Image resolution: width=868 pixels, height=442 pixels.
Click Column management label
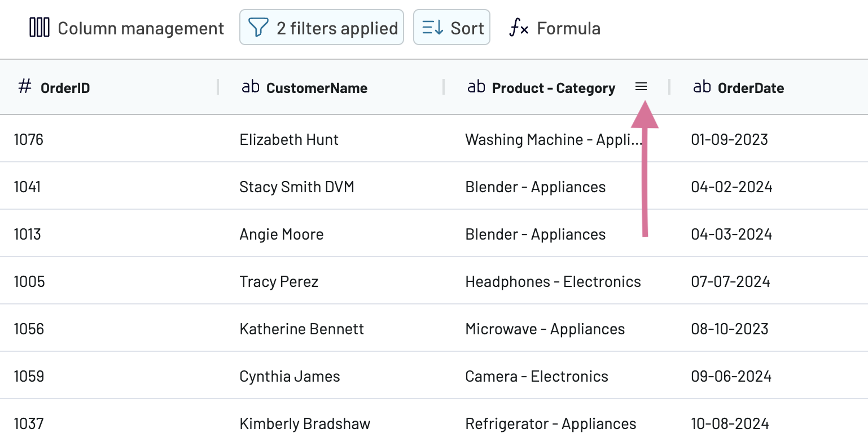coord(141,28)
